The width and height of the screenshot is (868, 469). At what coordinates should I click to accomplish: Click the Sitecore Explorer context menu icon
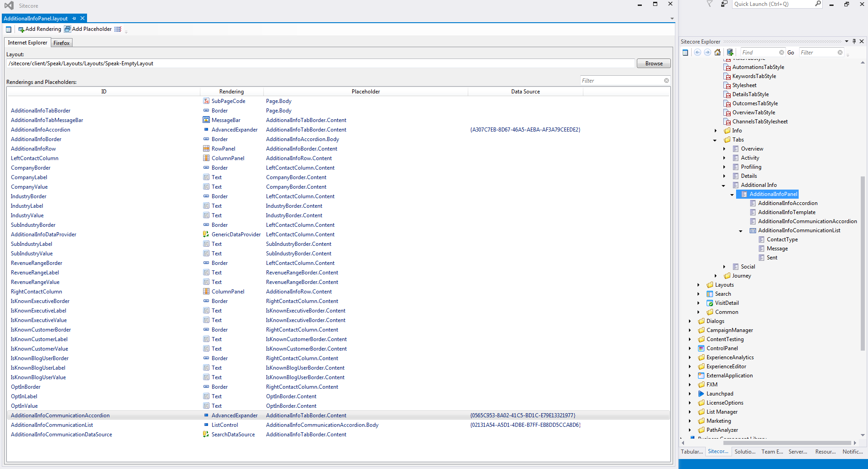[x=685, y=53]
